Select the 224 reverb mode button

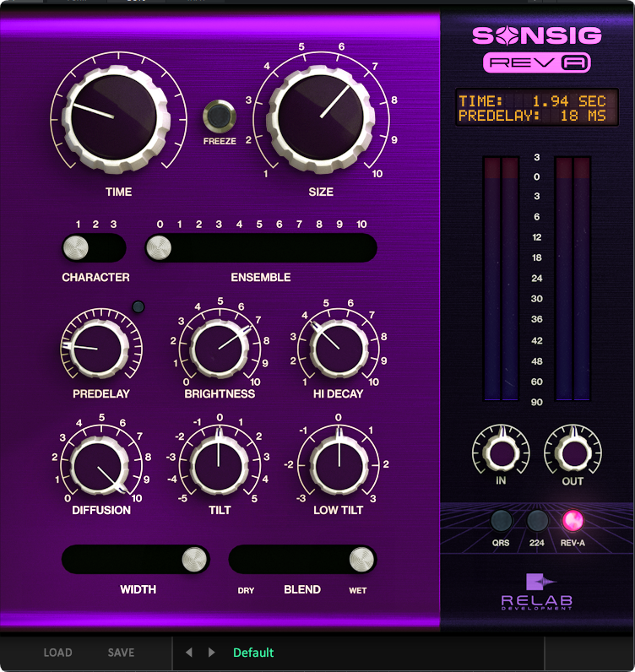(537, 521)
